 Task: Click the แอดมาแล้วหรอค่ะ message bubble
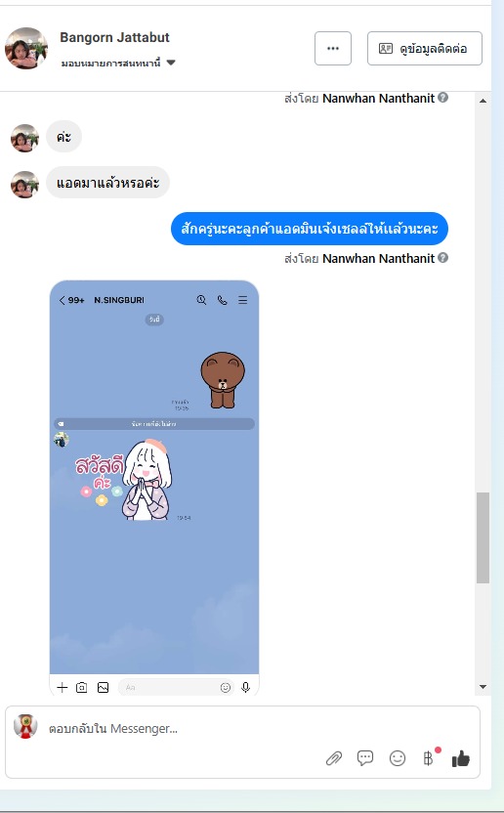tap(107, 183)
